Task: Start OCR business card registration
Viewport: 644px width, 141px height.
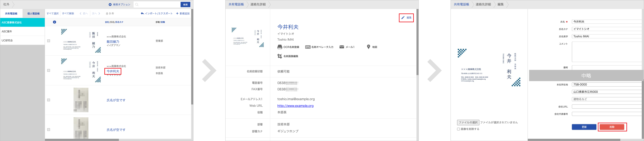Action: [280, 47]
